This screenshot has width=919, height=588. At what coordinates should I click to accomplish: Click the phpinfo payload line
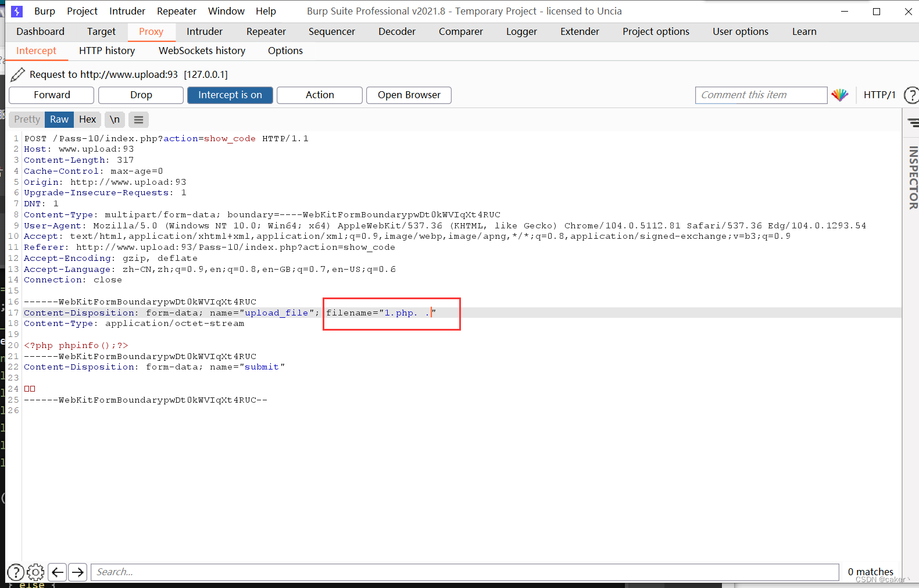(76, 346)
